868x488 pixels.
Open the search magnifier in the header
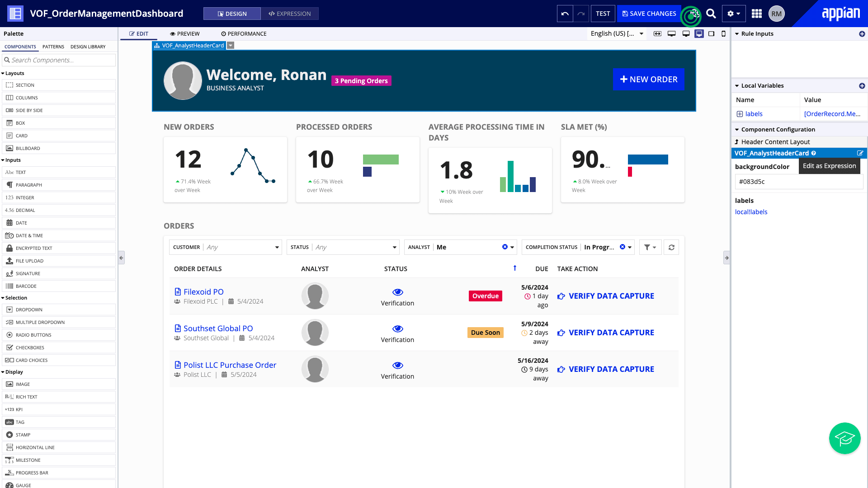[711, 14]
